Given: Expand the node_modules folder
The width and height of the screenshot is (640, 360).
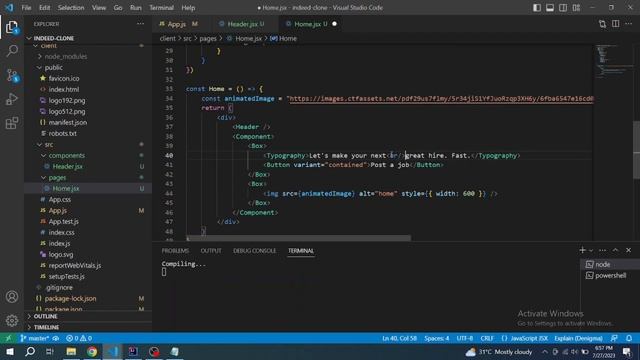Looking at the screenshot, I should pyautogui.click(x=88, y=56).
